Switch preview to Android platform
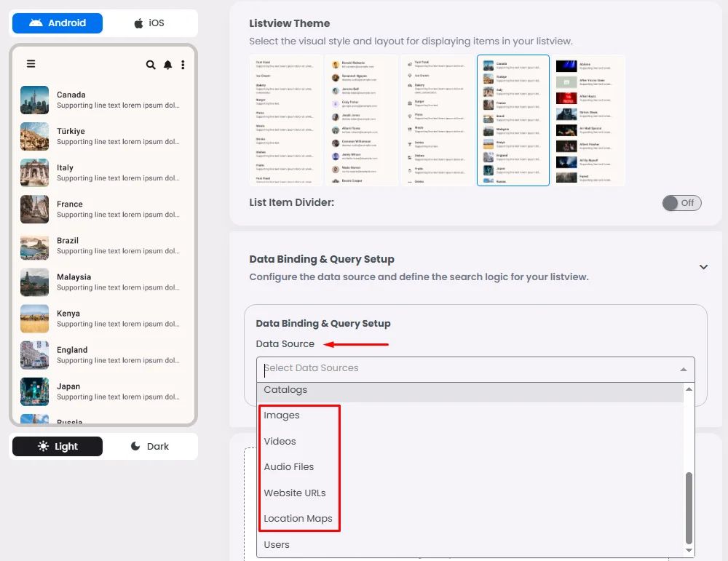 (x=58, y=23)
